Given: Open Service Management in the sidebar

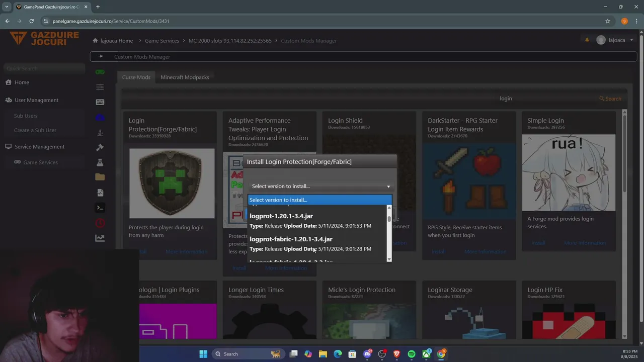Looking at the screenshot, I should pos(39,147).
